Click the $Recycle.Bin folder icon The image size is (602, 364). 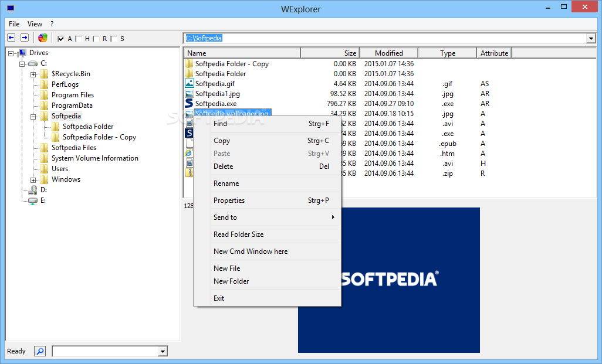click(x=45, y=74)
